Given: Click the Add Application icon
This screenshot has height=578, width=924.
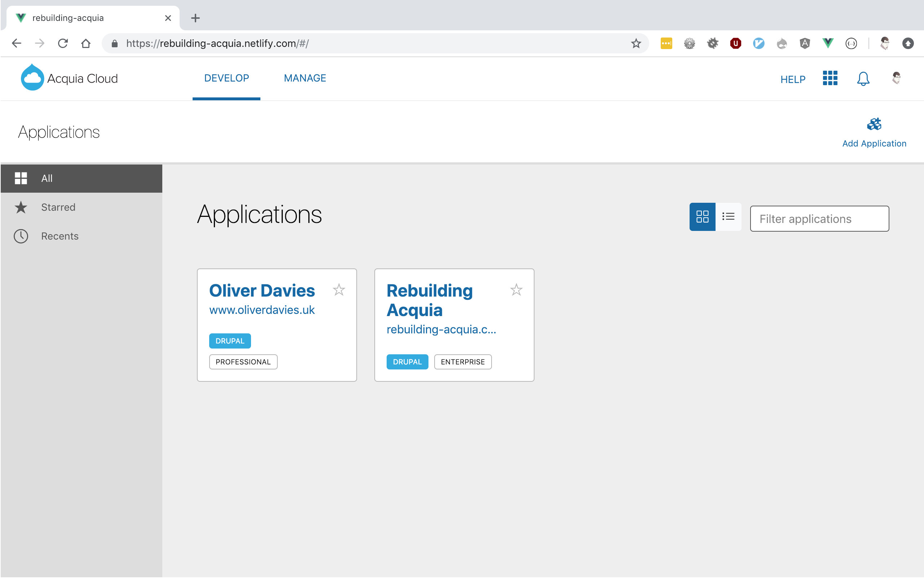Looking at the screenshot, I should (x=874, y=124).
